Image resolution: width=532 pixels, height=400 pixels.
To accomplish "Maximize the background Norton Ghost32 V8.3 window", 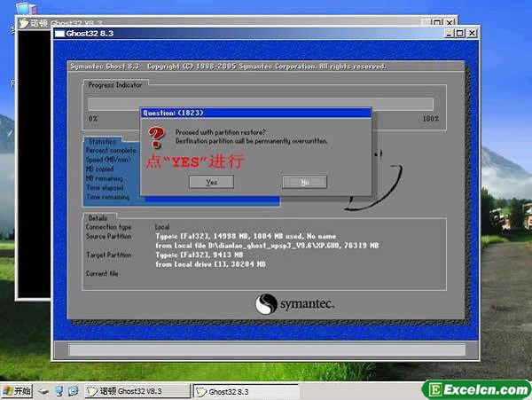I will point(438,23).
